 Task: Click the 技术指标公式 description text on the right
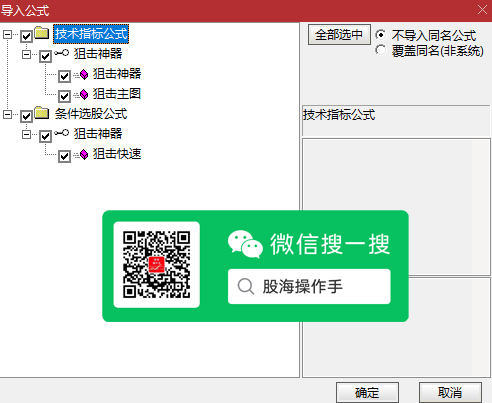pos(339,115)
